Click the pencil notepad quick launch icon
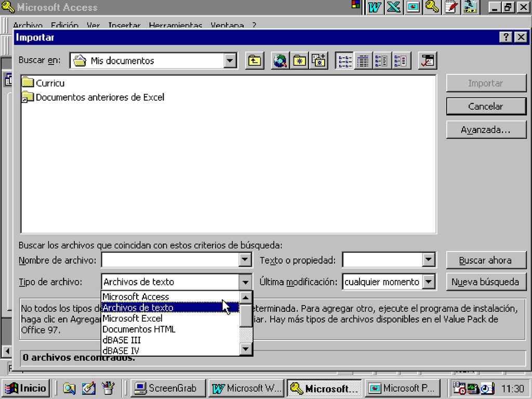The height and width of the screenshot is (399, 532). tap(88, 389)
